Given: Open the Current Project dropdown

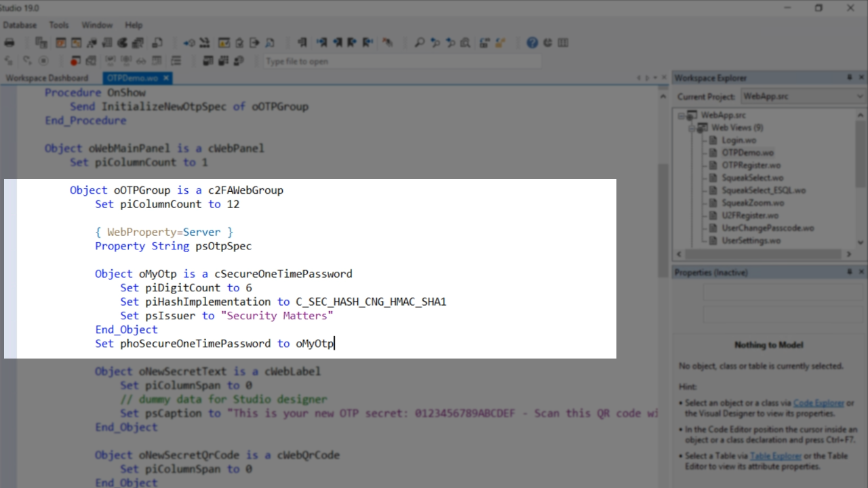Looking at the screenshot, I should click(x=860, y=97).
